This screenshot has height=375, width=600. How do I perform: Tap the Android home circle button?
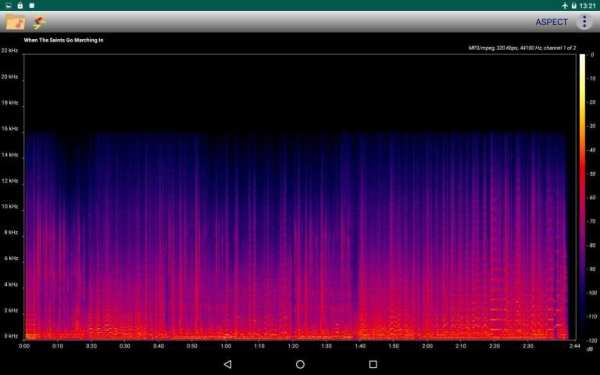[x=300, y=364]
